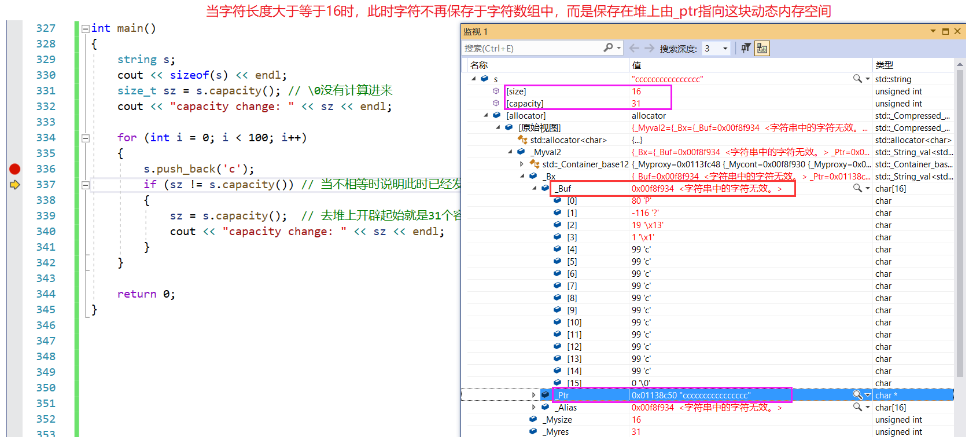Click the breakpoint dot on line 336

(x=15, y=169)
